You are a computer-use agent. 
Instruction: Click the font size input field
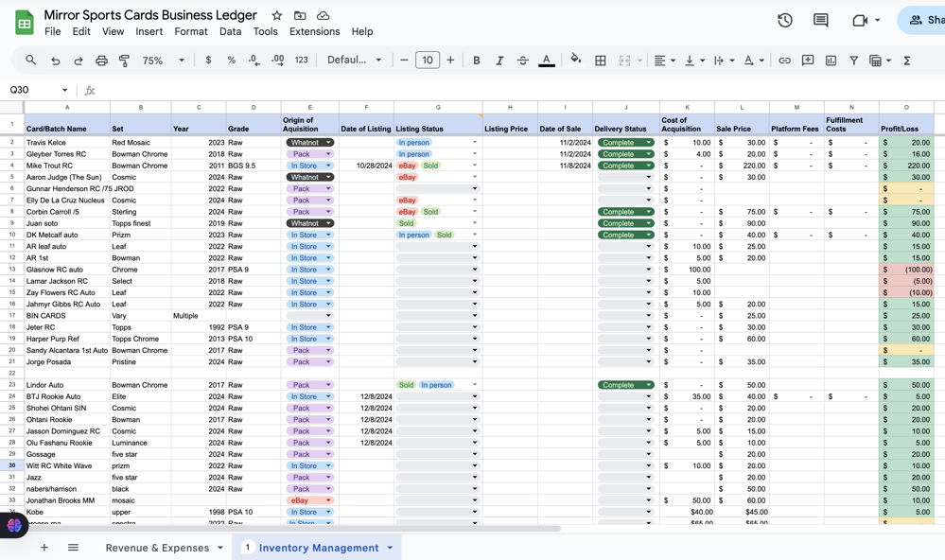(x=428, y=61)
